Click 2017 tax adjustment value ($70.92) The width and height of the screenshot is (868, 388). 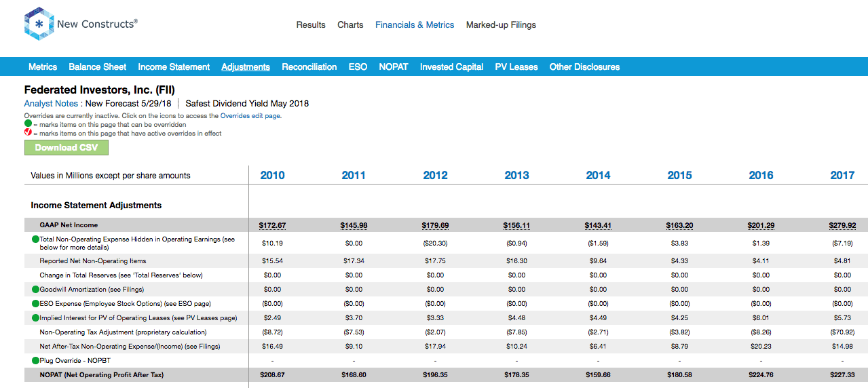point(842,332)
